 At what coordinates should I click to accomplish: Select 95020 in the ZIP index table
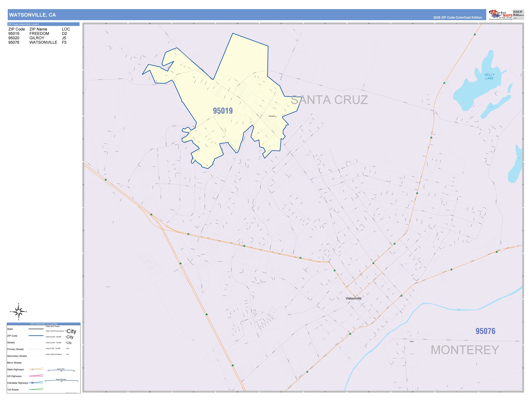click(x=14, y=38)
